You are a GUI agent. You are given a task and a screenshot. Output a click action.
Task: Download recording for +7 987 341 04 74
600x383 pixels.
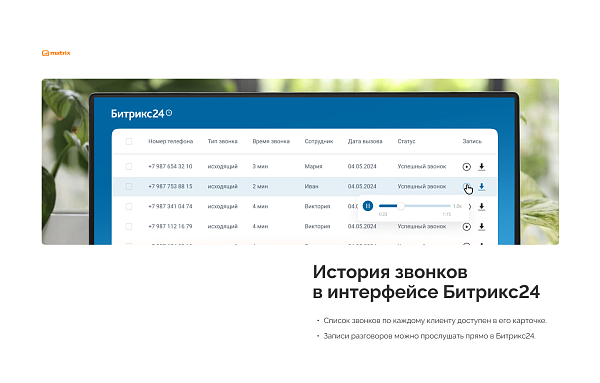pos(481,207)
